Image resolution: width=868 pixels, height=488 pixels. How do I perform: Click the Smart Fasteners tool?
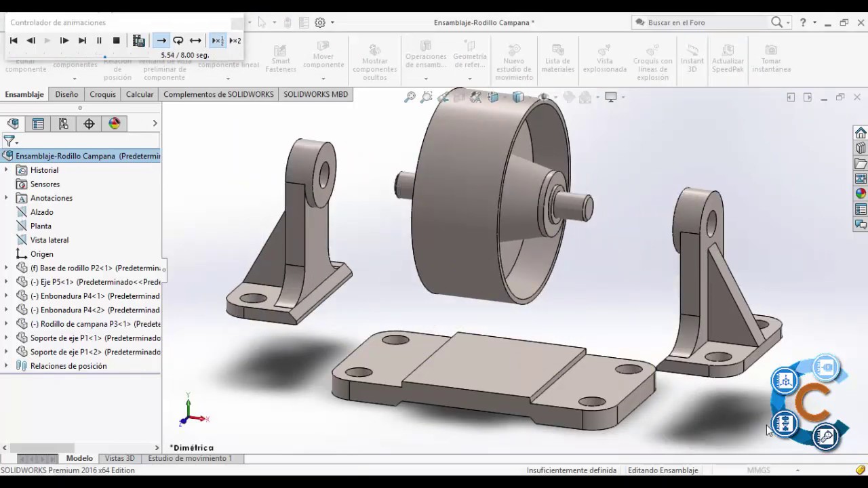tap(281, 59)
